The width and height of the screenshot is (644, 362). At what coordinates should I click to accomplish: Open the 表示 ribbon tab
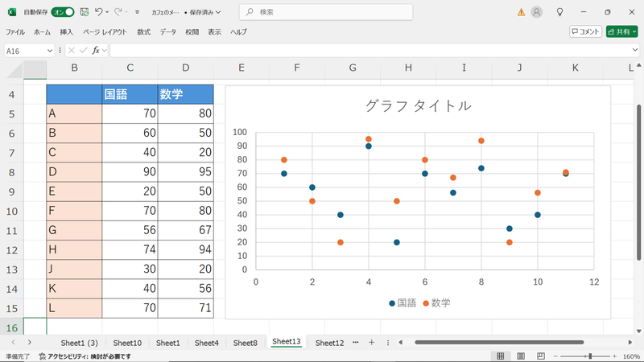[x=214, y=31]
